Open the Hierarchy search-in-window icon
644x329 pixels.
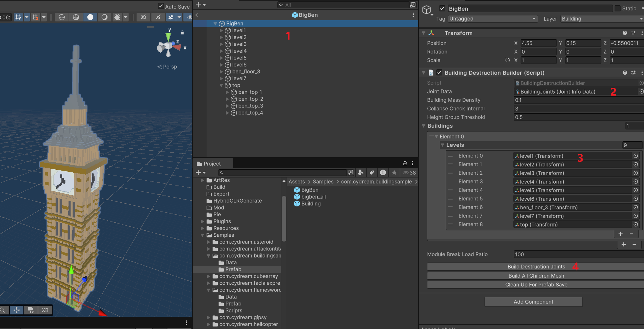click(413, 5)
